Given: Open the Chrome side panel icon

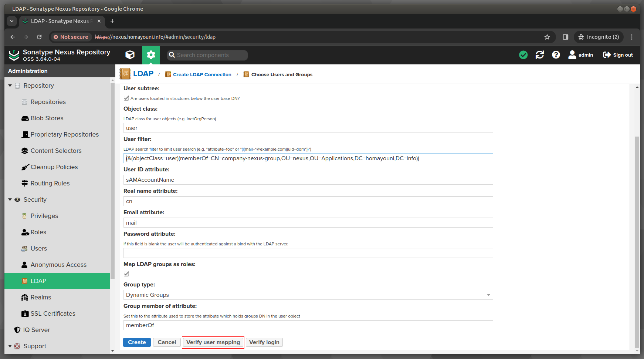Looking at the screenshot, I should pyautogui.click(x=565, y=37).
